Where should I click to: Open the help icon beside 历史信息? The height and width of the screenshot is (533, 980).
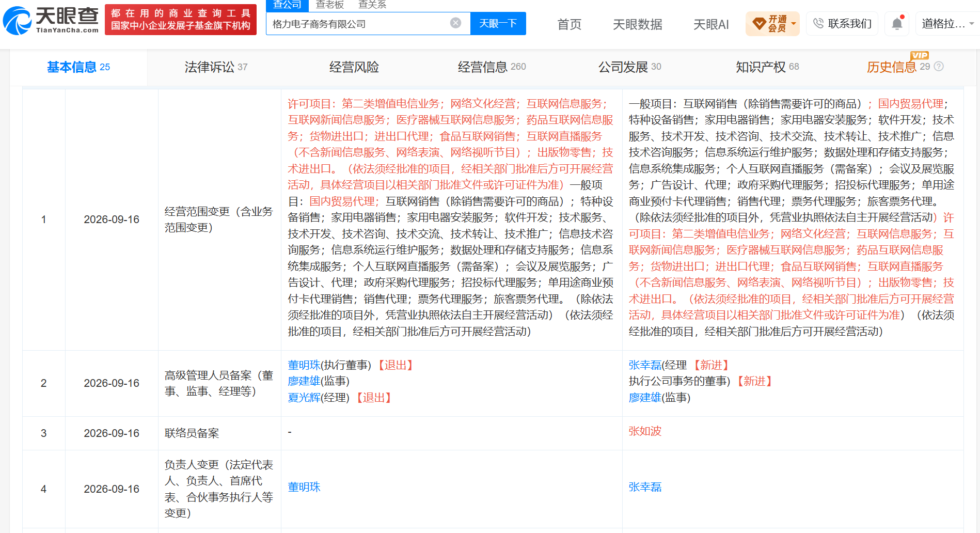939,67
